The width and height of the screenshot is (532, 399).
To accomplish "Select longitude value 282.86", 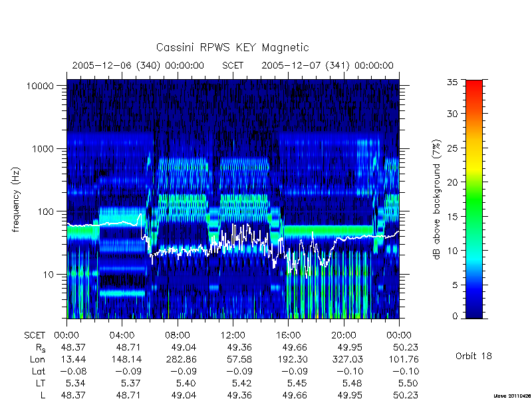I will (181, 359).
